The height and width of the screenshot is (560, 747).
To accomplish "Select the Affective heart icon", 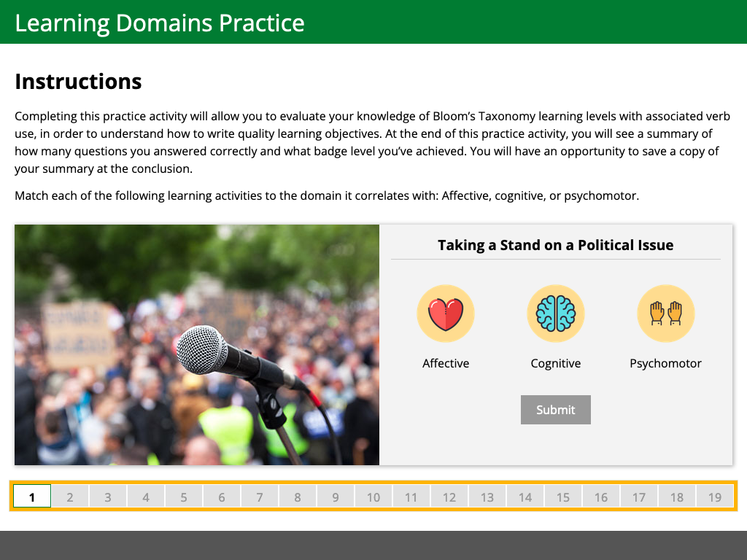I will [446, 314].
